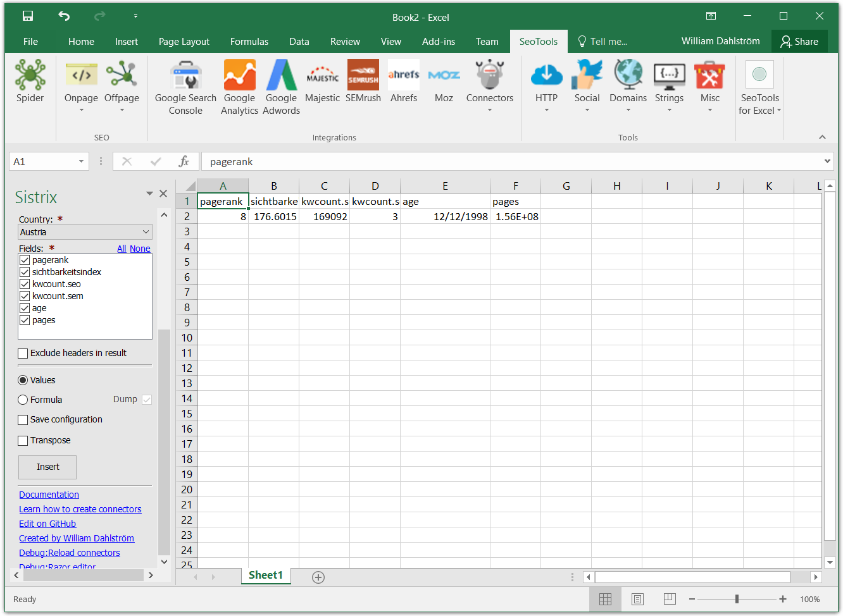Switch to the Data tab

pos(299,42)
